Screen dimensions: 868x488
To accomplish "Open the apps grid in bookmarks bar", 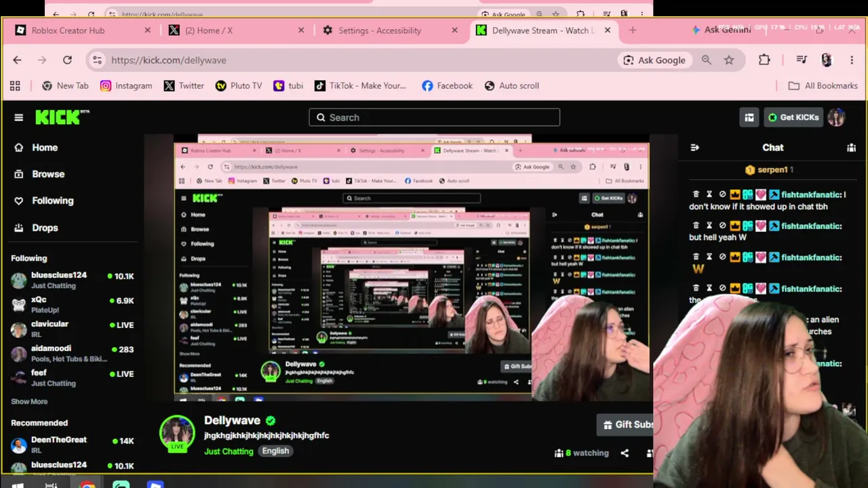I will tap(15, 85).
